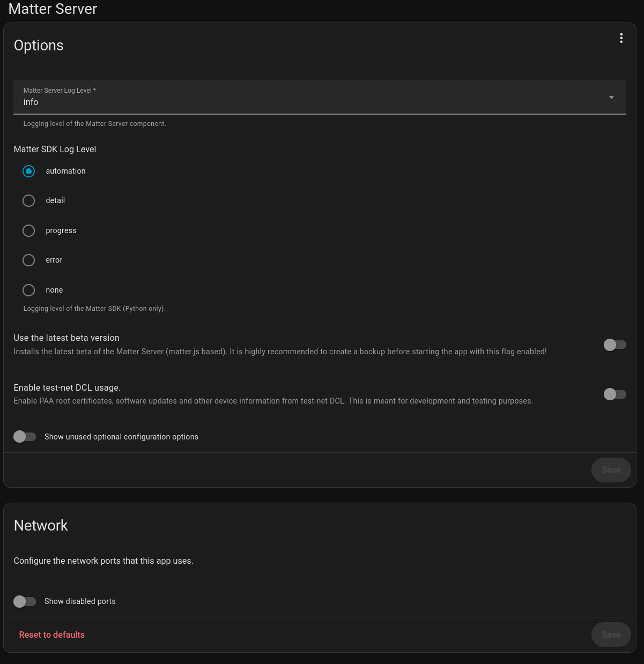This screenshot has height=664, width=644.
Task: Enable the latest beta version toggle
Action: click(615, 345)
